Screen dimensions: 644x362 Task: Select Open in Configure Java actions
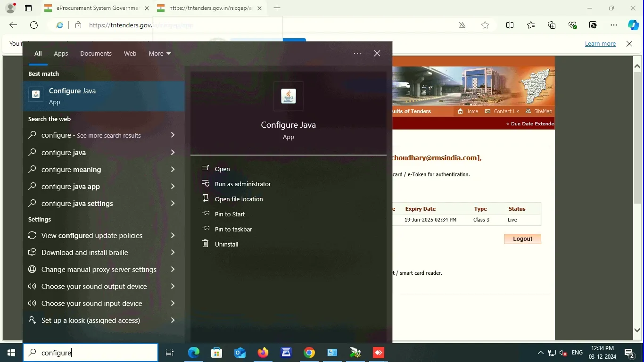pyautogui.click(x=222, y=169)
